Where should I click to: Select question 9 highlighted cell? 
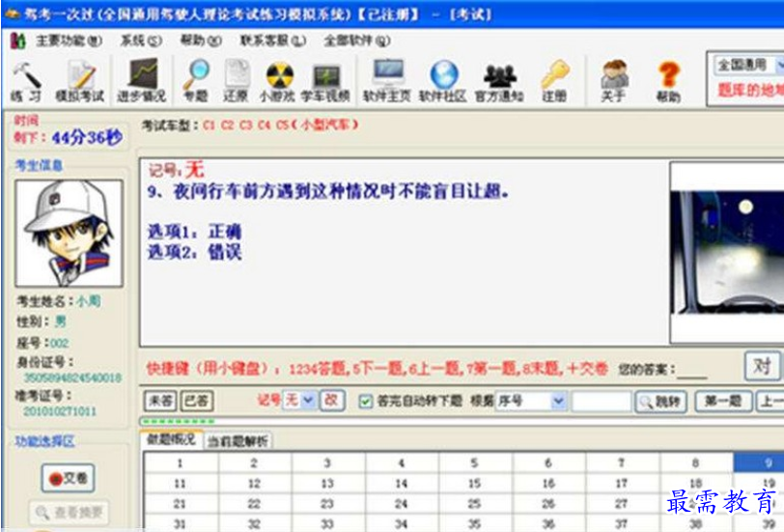[x=759, y=463]
